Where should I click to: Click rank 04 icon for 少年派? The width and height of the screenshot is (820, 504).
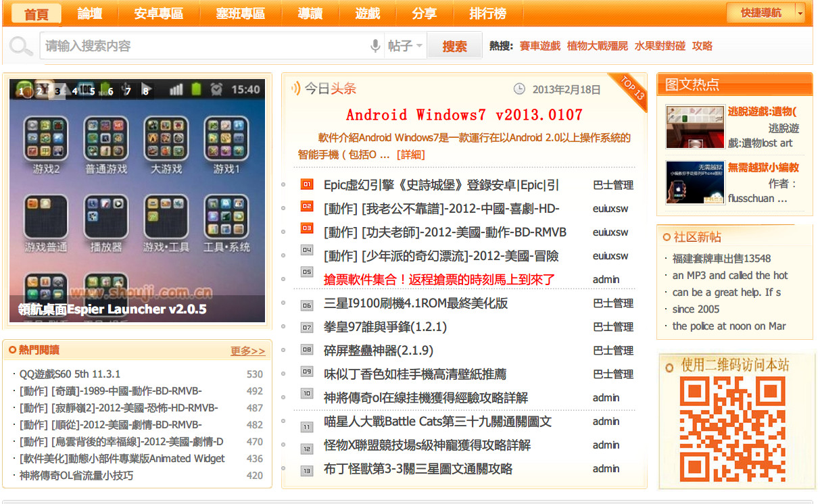point(307,250)
